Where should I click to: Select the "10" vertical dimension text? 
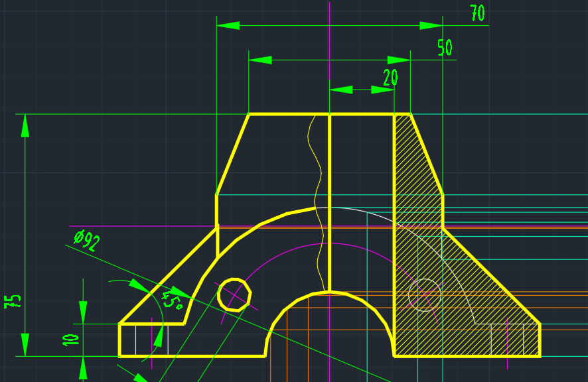70,340
